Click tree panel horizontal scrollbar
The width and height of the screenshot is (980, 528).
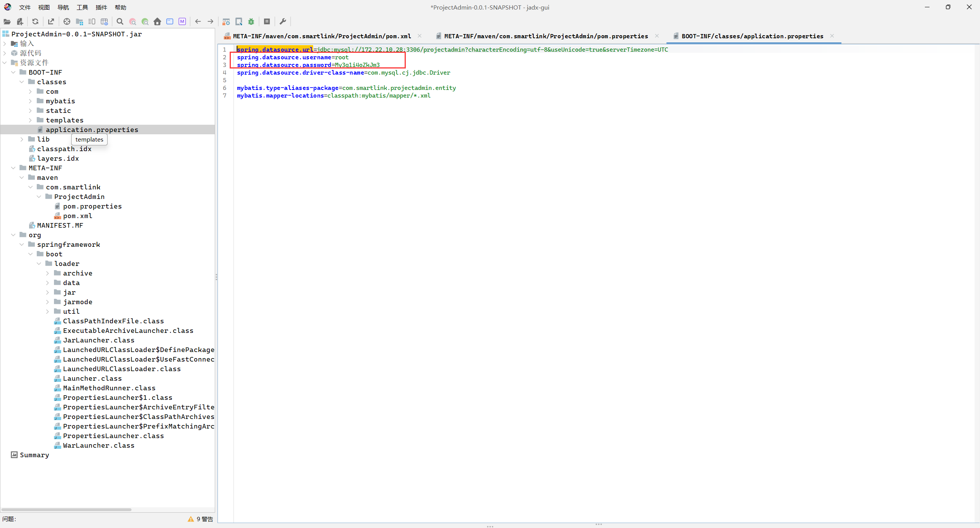click(66, 509)
